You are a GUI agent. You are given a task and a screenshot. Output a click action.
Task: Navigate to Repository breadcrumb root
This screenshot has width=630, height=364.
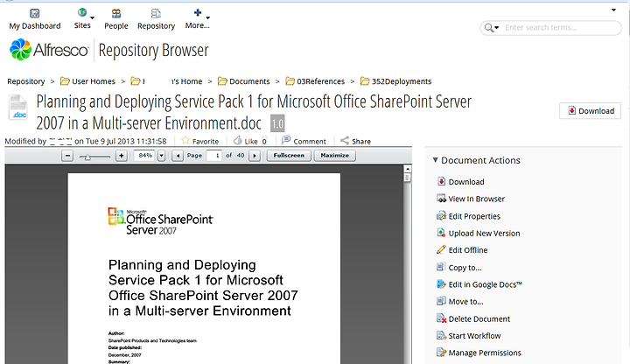26,81
